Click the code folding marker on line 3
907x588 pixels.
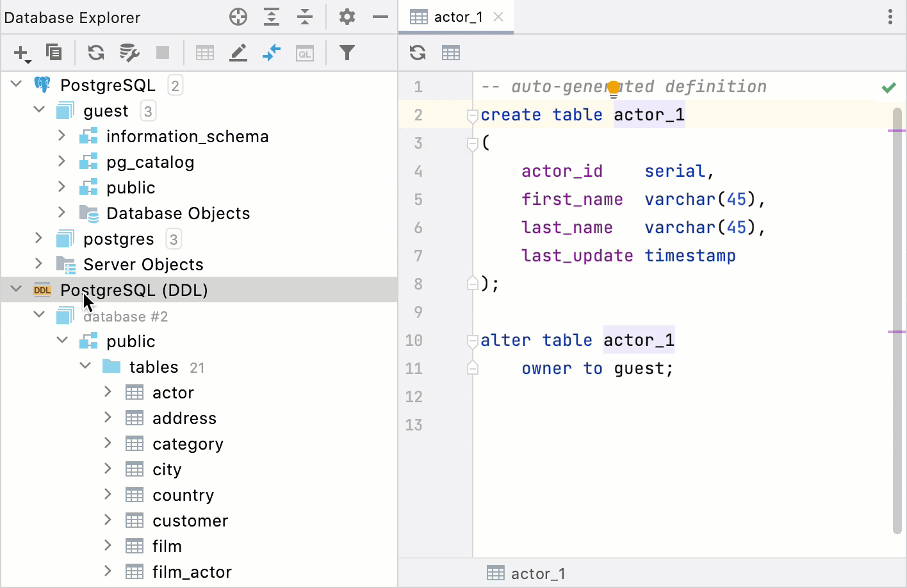click(x=472, y=142)
